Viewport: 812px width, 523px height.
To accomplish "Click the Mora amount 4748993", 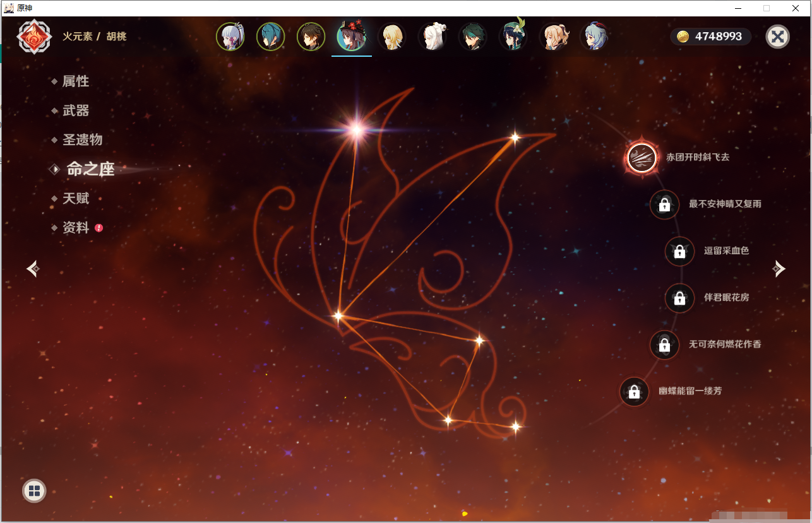I will [719, 37].
